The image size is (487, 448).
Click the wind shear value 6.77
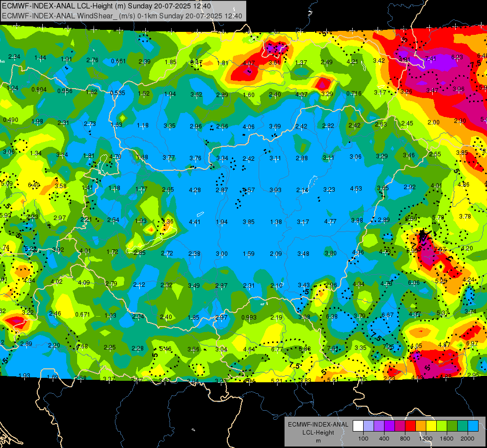tap(277, 349)
